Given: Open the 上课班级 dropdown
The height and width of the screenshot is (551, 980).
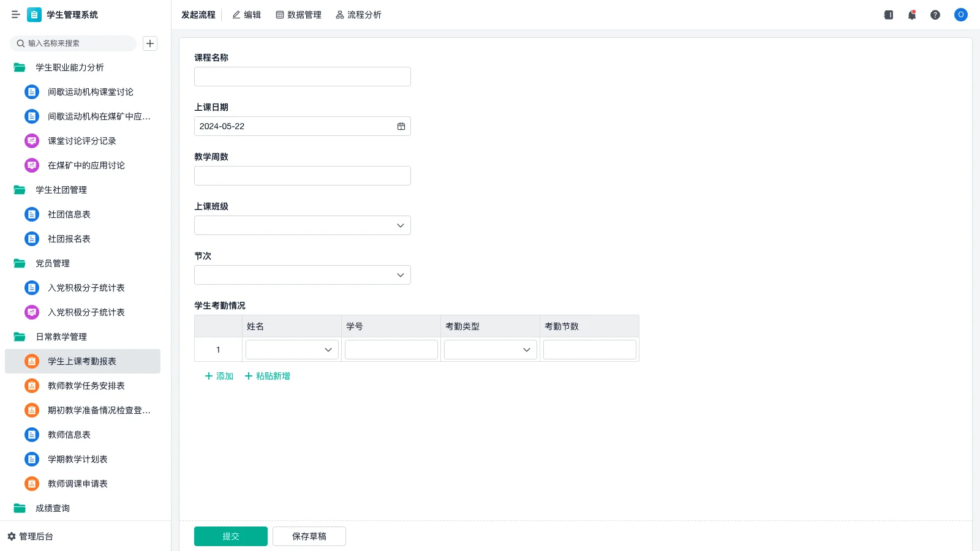Looking at the screenshot, I should [x=400, y=225].
